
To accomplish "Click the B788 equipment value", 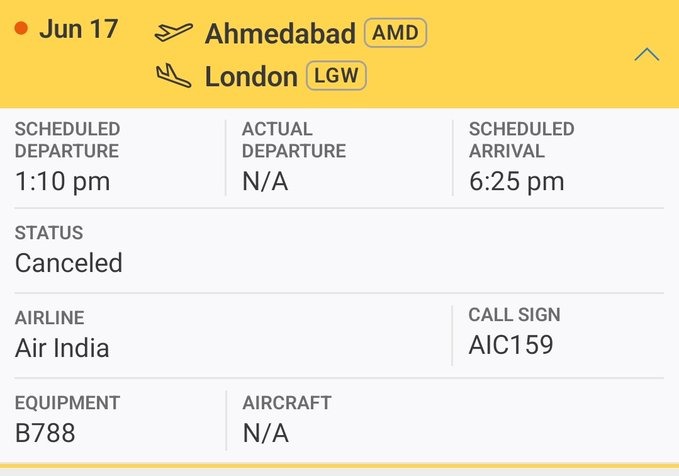I will (x=45, y=433).
